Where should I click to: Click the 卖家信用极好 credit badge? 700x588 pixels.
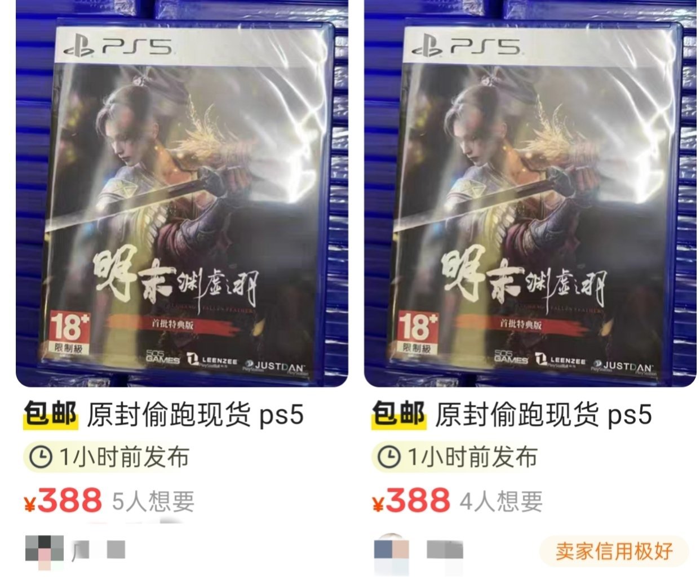tap(614, 551)
